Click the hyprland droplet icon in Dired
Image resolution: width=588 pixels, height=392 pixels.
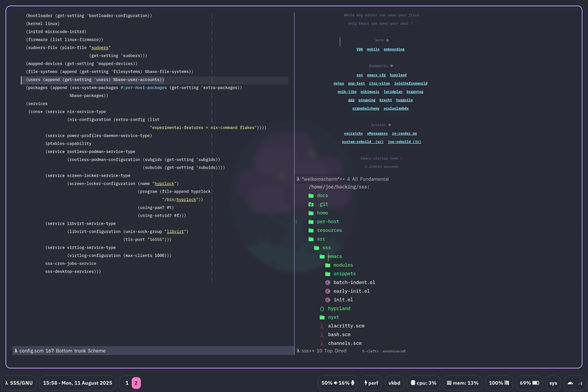322,308
